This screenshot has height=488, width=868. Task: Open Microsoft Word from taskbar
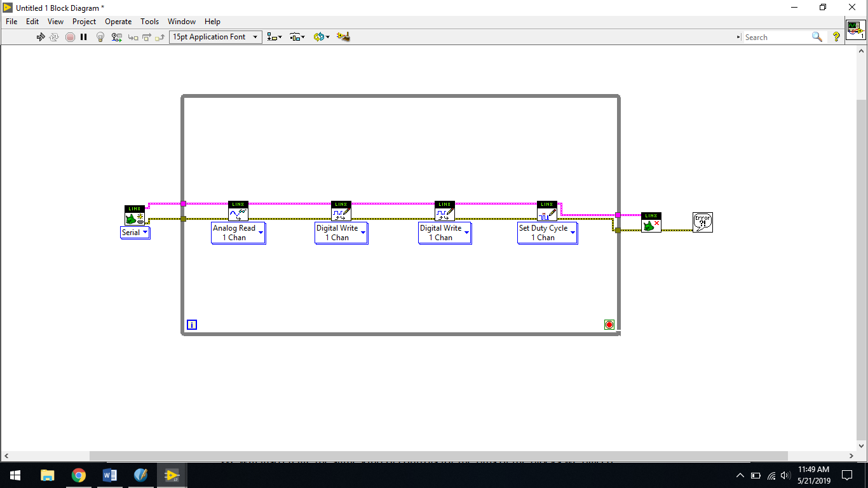(109, 475)
